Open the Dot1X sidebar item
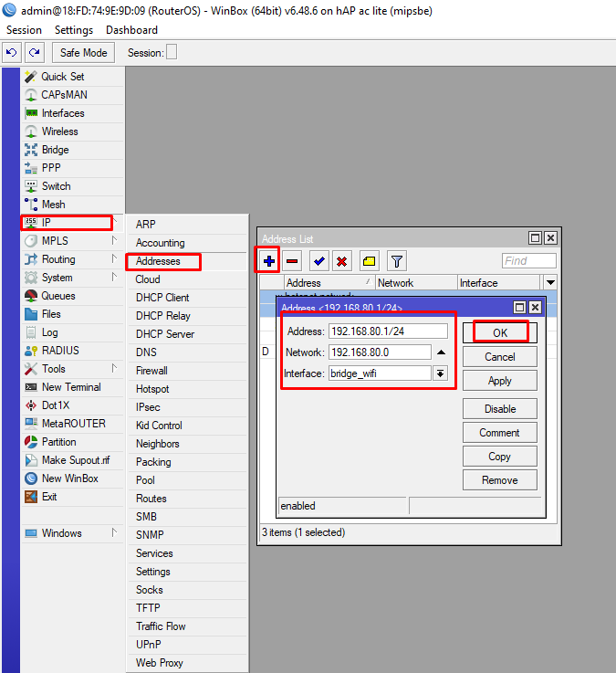 click(x=72, y=405)
